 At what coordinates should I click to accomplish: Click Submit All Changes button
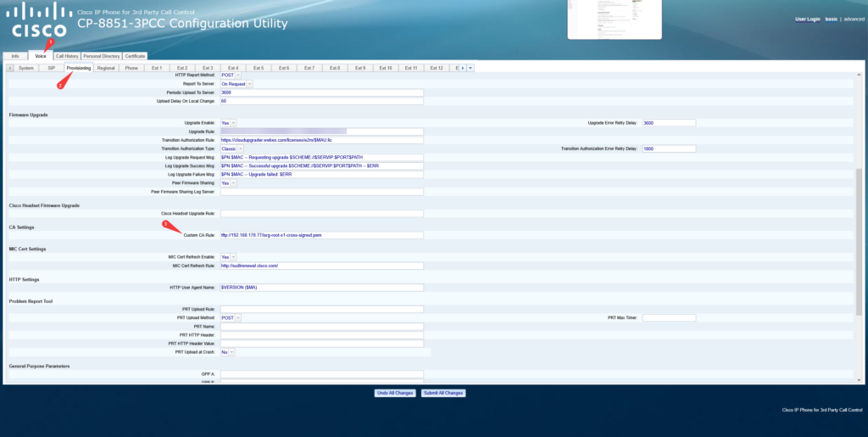[x=443, y=393]
